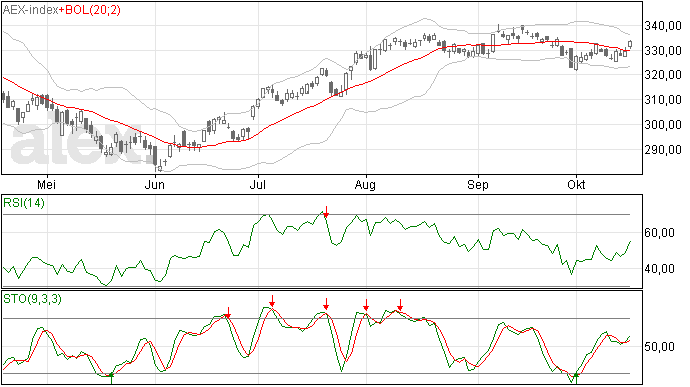The height and width of the screenshot is (387, 690).
Task: Click the 320,00 price axis value
Action: pyautogui.click(x=663, y=75)
